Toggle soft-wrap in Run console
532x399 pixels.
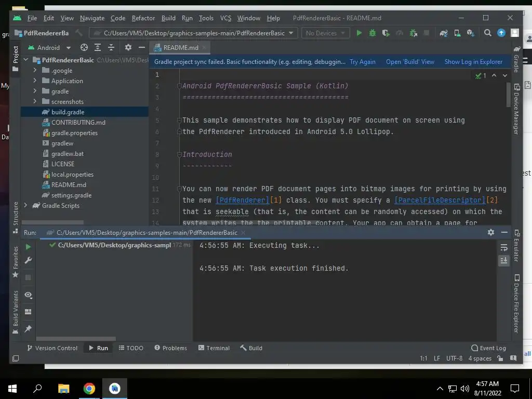504,248
